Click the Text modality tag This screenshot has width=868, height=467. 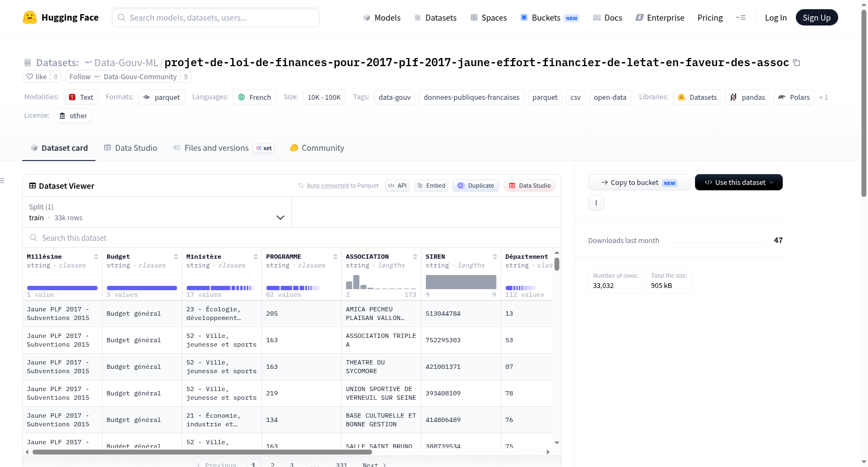[81, 98]
